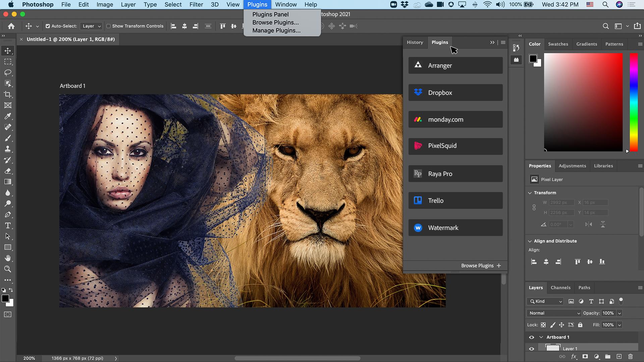Select the Zoom tool
The width and height of the screenshot is (644, 362).
click(7, 269)
